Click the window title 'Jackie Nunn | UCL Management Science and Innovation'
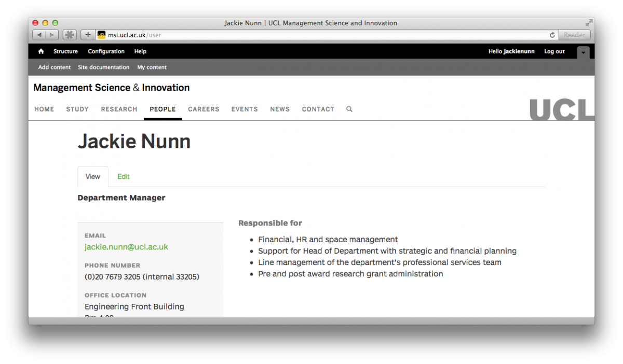This screenshot has height=364, width=623. tap(311, 23)
